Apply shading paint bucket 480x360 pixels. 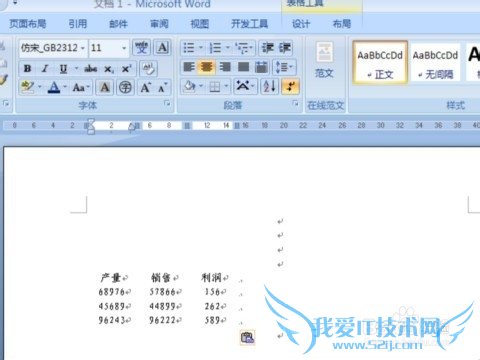click(189, 87)
